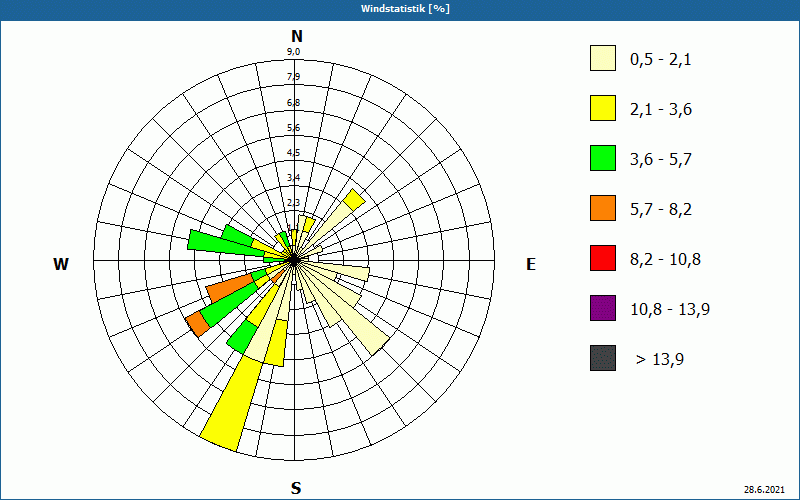Pick the dark gray > 13,9 legend swatch
This screenshot has height=500, width=800.
pyautogui.click(x=603, y=358)
